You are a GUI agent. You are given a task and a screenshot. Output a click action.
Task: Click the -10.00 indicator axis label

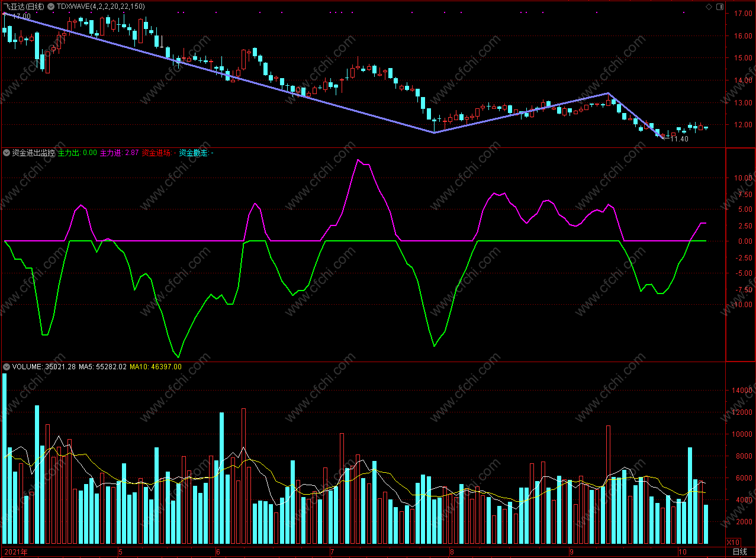point(742,305)
